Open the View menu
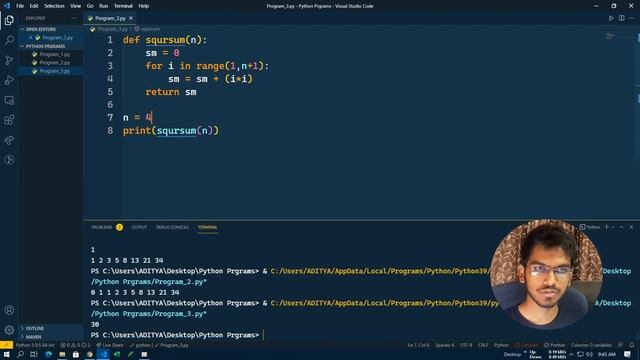This screenshot has height=360, width=640. point(76,6)
